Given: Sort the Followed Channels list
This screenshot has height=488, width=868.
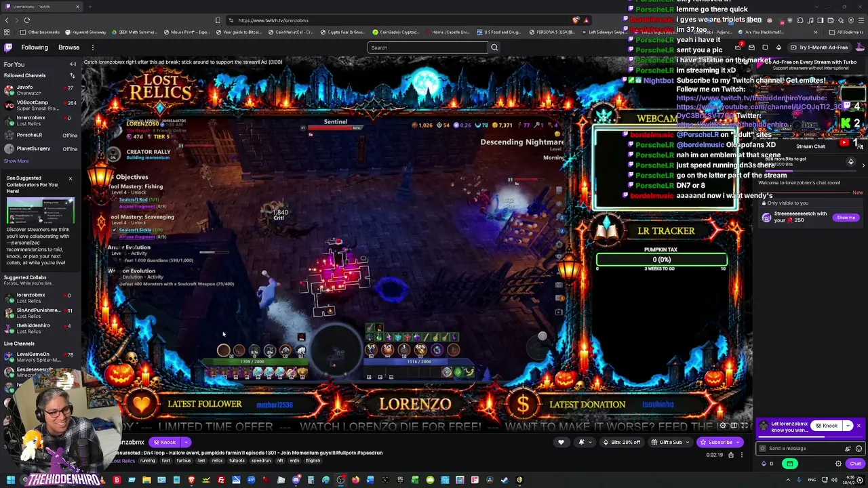Looking at the screenshot, I should (x=72, y=76).
